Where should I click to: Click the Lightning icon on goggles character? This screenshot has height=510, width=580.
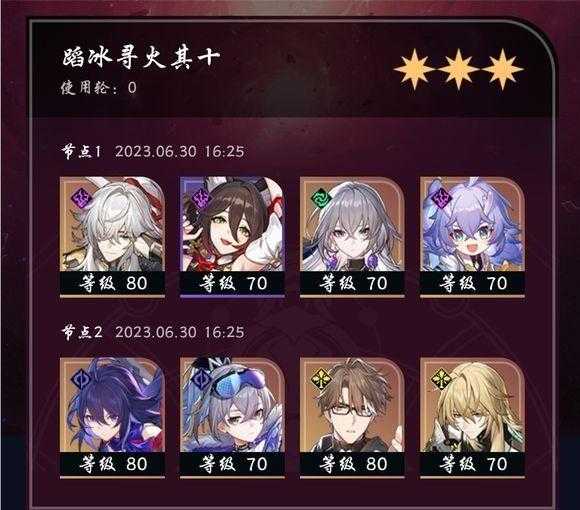202,379
